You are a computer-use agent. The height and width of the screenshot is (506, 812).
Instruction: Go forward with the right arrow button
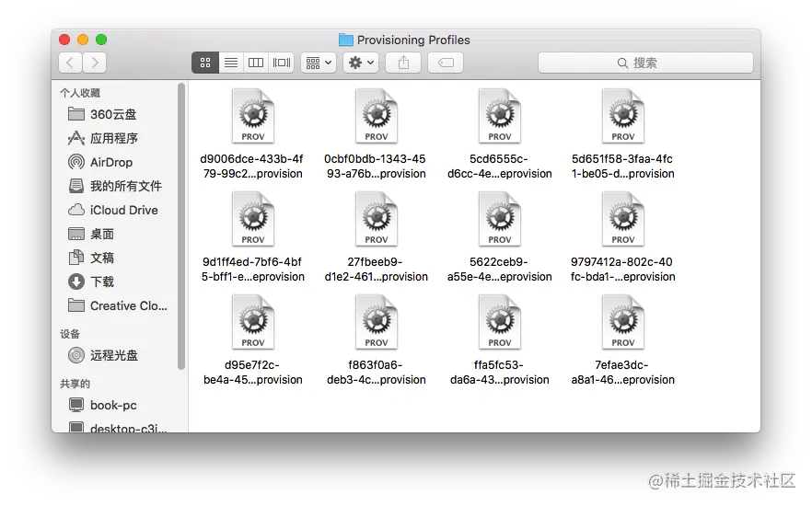click(x=95, y=63)
